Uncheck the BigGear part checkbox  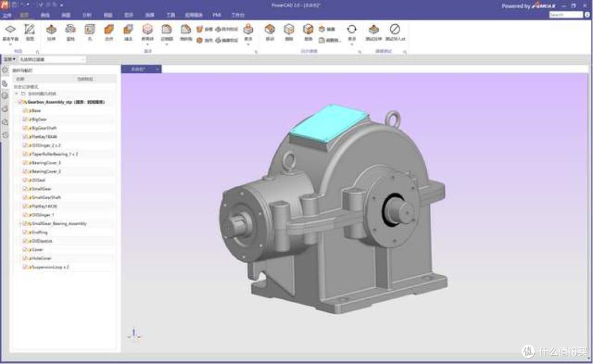(x=25, y=120)
